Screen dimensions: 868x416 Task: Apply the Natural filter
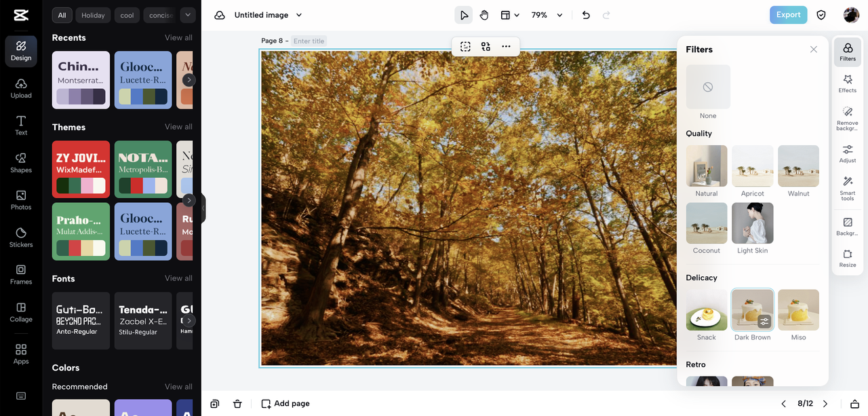[707, 166]
